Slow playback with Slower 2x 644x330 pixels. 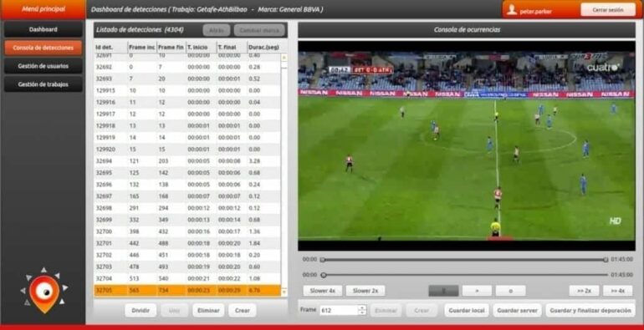pyautogui.click(x=365, y=291)
